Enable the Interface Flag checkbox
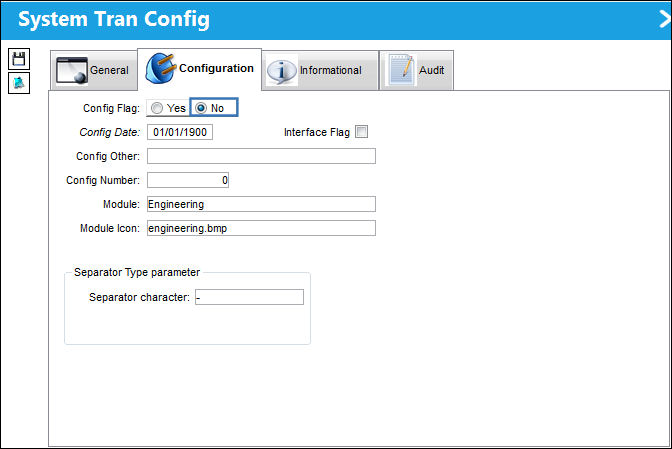 pos(361,132)
